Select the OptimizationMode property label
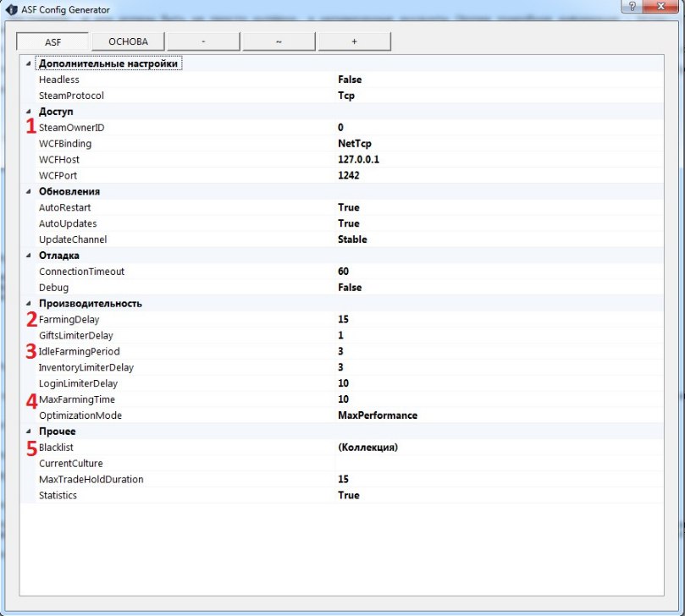This screenshot has width=685, height=616. click(80, 415)
